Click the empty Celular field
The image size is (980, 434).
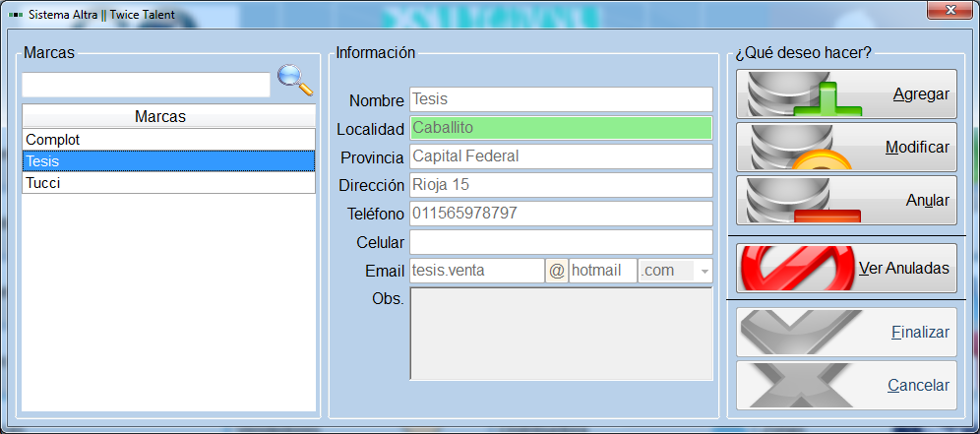click(x=561, y=242)
